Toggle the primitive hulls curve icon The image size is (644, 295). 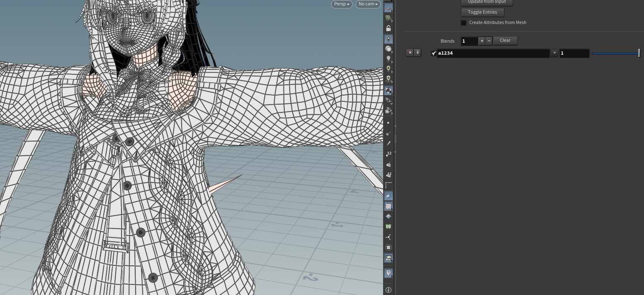(x=388, y=185)
